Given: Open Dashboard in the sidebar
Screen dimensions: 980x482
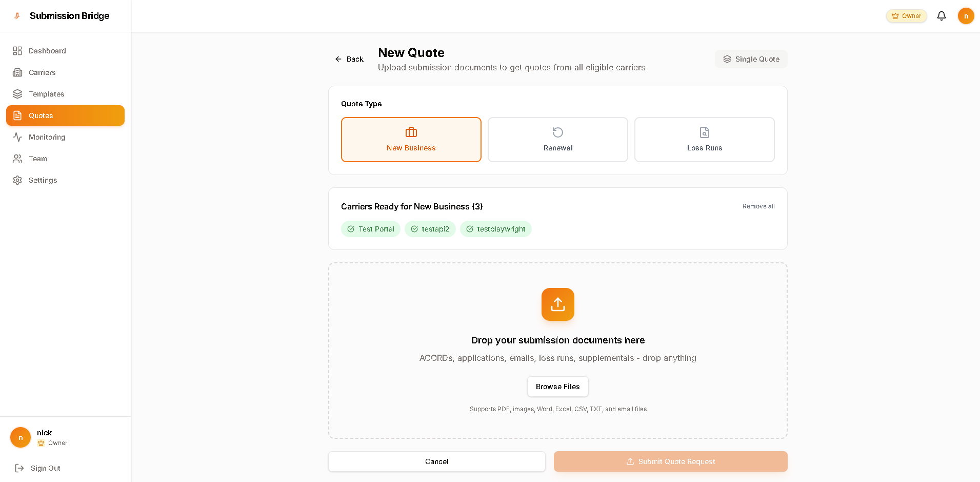Looking at the screenshot, I should pos(47,51).
